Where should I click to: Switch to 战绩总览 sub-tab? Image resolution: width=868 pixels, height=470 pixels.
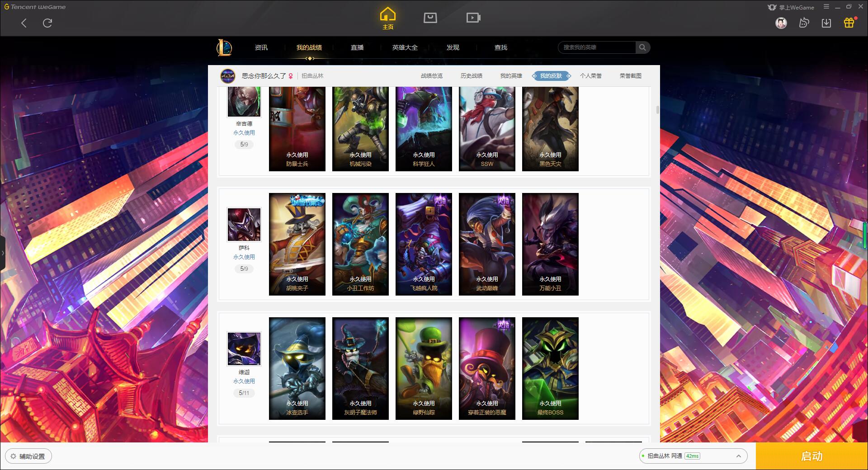(432, 76)
